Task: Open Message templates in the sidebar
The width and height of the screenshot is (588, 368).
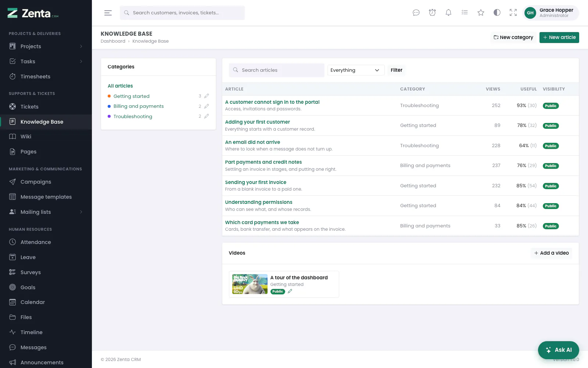Action: [x=46, y=197]
